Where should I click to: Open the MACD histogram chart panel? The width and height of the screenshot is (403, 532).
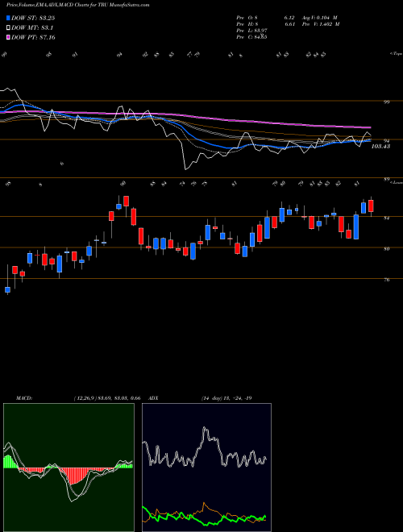pyautogui.click(x=69, y=468)
